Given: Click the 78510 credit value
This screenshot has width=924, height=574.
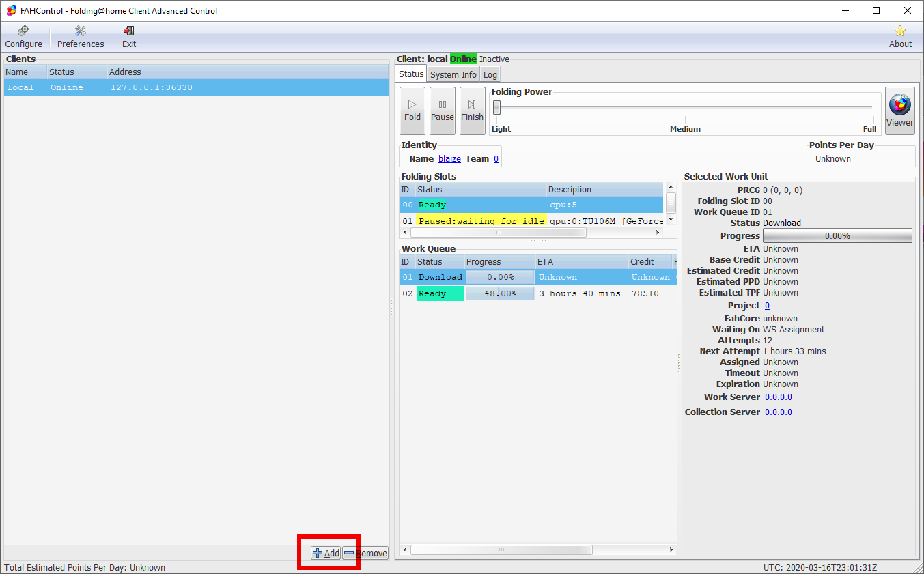Looking at the screenshot, I should coord(645,293).
